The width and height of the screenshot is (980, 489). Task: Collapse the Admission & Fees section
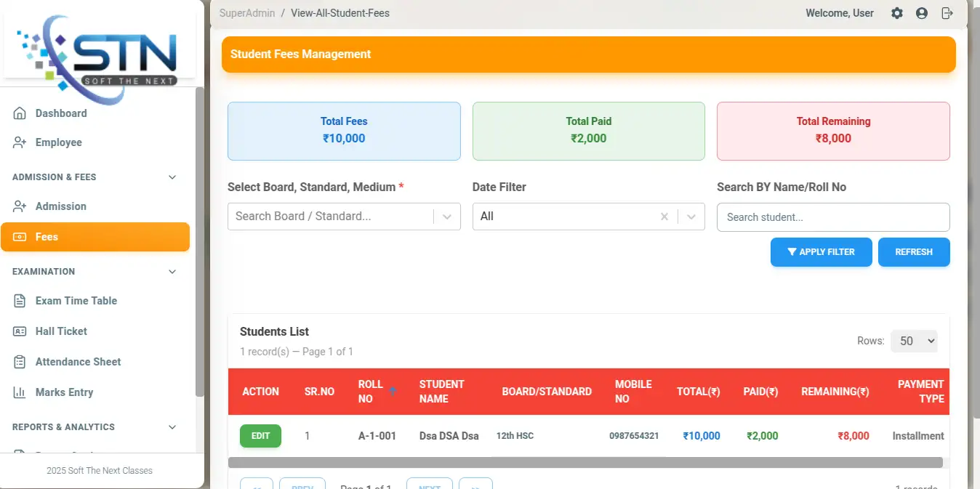172,177
